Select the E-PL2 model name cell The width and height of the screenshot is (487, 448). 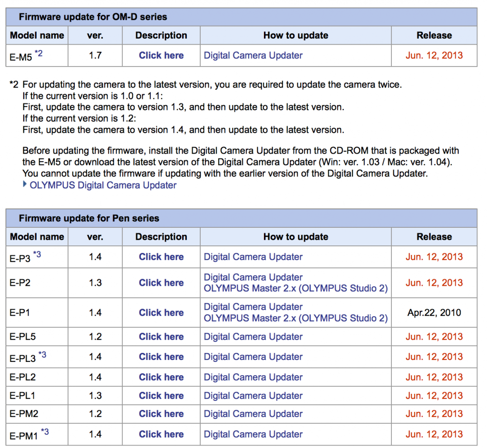tap(37, 377)
